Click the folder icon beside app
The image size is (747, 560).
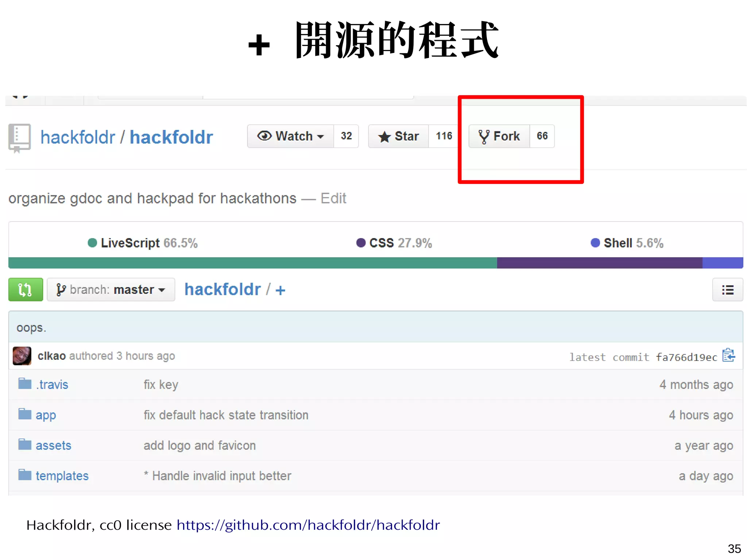[25, 414]
